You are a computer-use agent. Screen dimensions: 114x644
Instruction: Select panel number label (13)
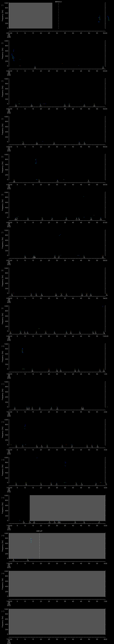click(x=3, y=460)
